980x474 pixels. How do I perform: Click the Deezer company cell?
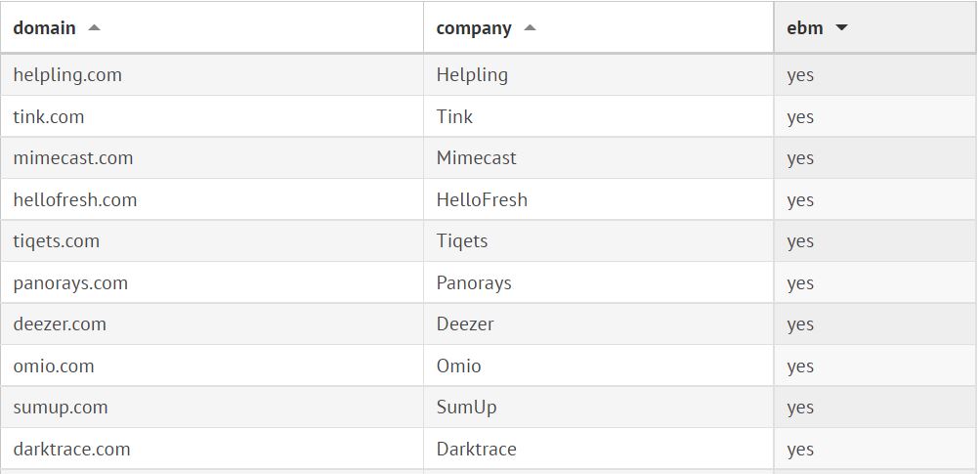pyautogui.click(x=465, y=324)
